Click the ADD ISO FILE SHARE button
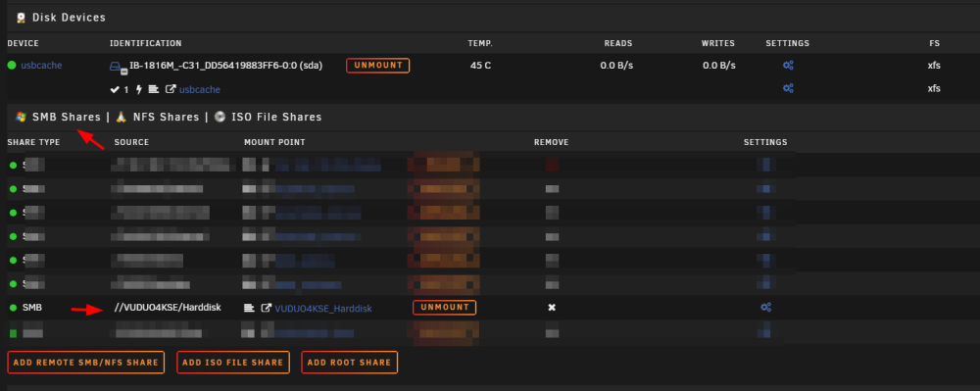 pyautogui.click(x=233, y=363)
